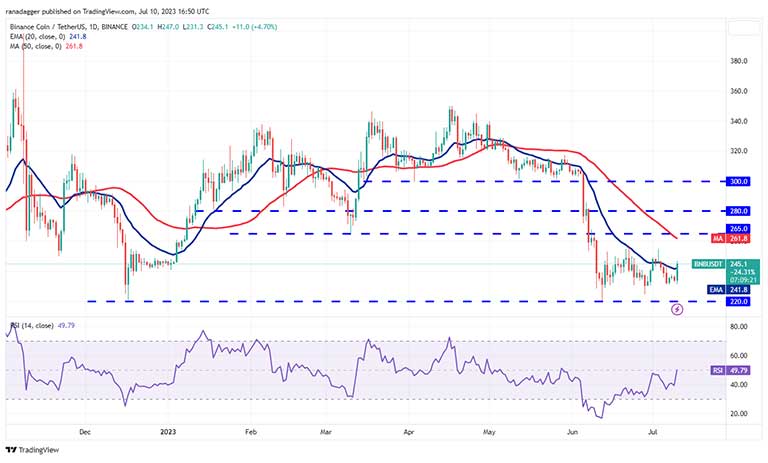
Task: Click the 60.00 RSI axis value
Action: [x=739, y=356]
